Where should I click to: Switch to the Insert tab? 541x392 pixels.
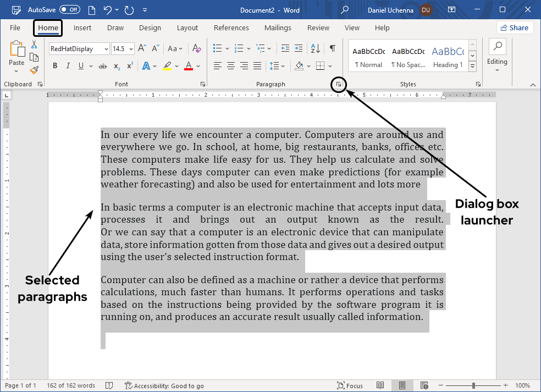pyautogui.click(x=82, y=28)
